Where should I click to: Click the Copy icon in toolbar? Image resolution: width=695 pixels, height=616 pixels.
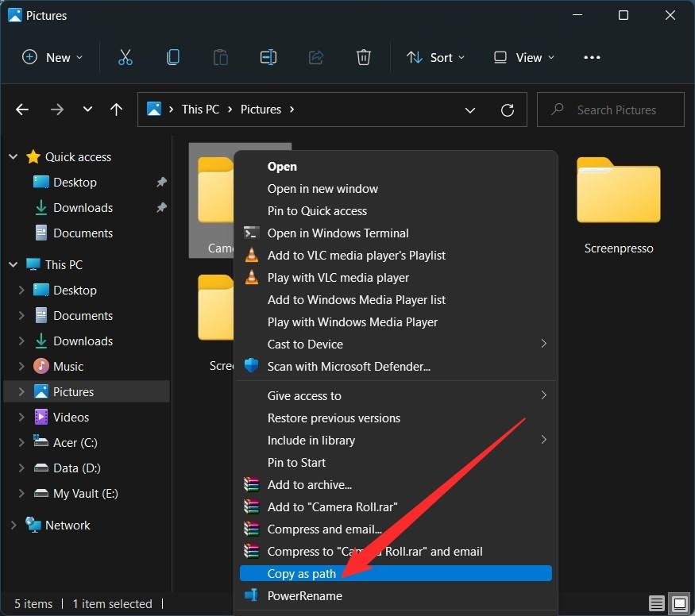coord(173,57)
